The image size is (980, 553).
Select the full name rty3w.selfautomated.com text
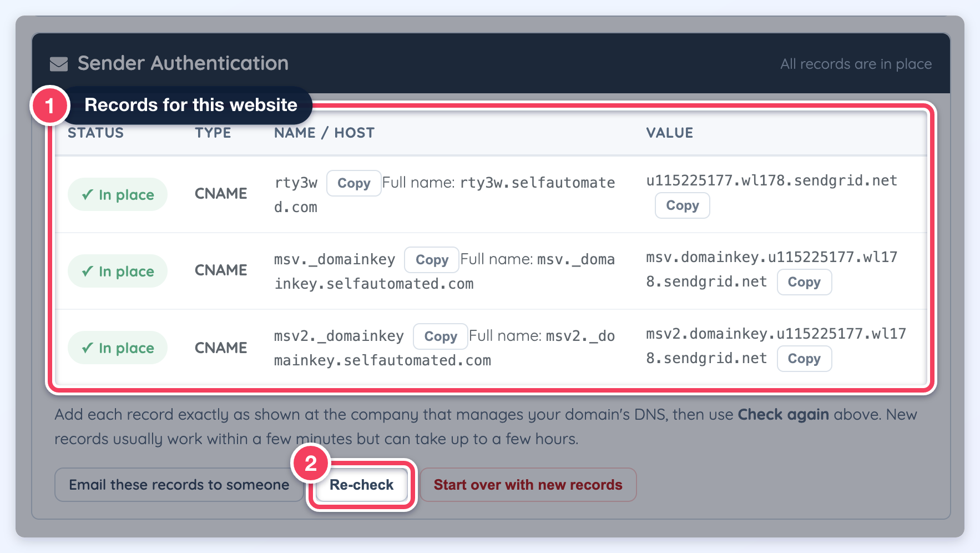tap(444, 195)
